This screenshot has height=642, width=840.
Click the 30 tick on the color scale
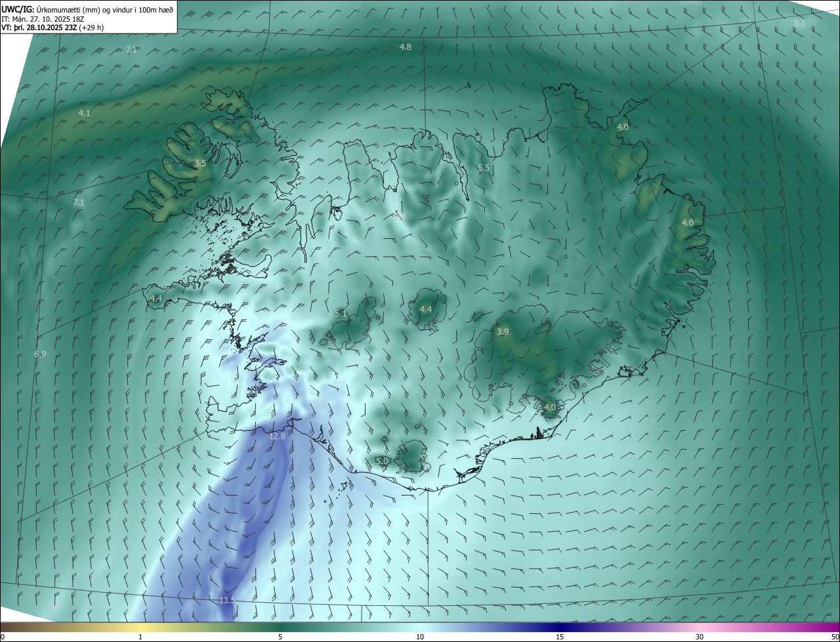click(x=700, y=637)
